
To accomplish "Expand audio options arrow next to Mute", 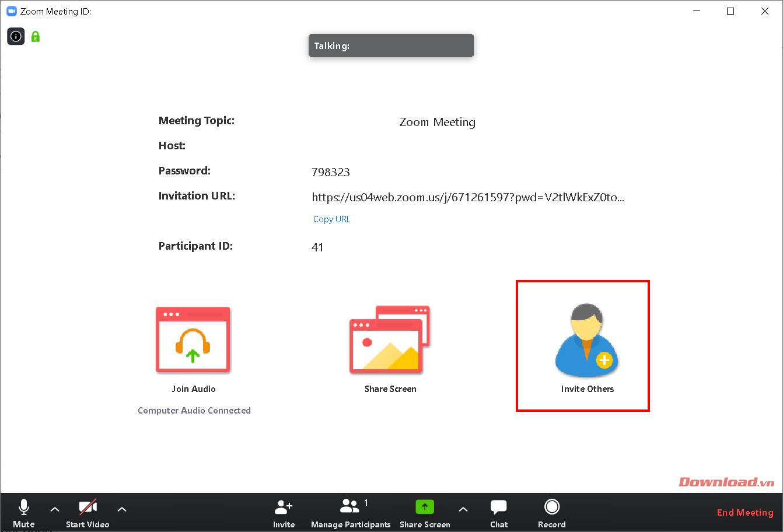I will tap(55, 509).
